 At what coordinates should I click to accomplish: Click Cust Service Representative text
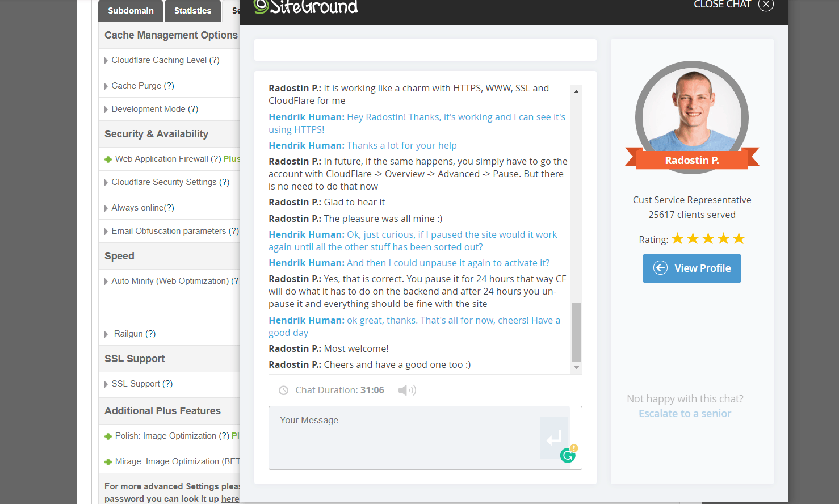tap(692, 200)
